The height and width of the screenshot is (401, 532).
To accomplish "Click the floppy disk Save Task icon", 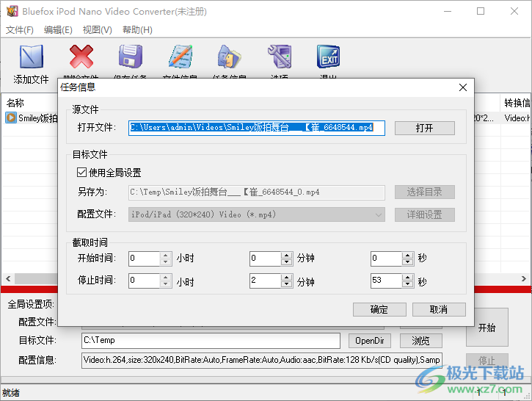I will tap(131, 57).
